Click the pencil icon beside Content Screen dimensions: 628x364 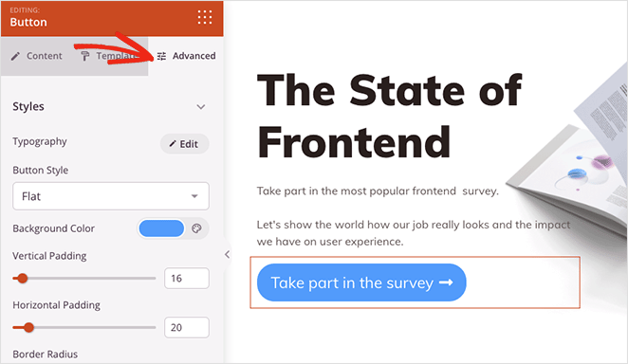(15, 56)
